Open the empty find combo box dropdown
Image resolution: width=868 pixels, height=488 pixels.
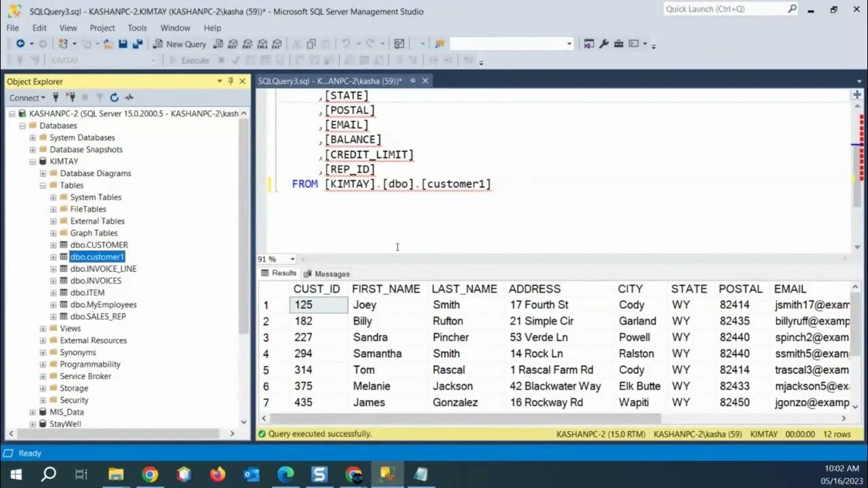click(569, 44)
